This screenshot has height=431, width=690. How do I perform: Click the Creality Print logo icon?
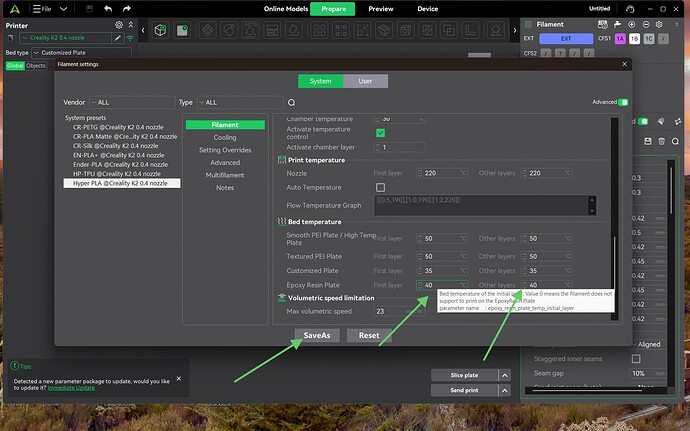pyautogui.click(x=15, y=9)
